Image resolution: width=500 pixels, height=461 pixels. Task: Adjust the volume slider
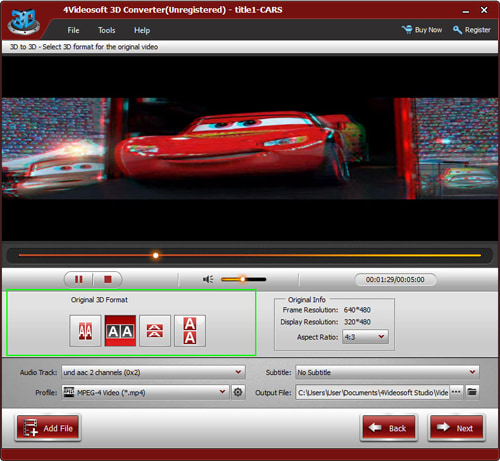click(244, 279)
